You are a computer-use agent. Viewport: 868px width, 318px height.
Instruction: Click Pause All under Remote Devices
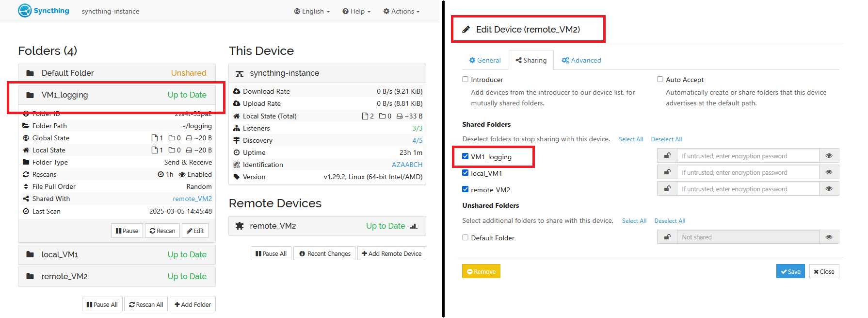point(271,253)
